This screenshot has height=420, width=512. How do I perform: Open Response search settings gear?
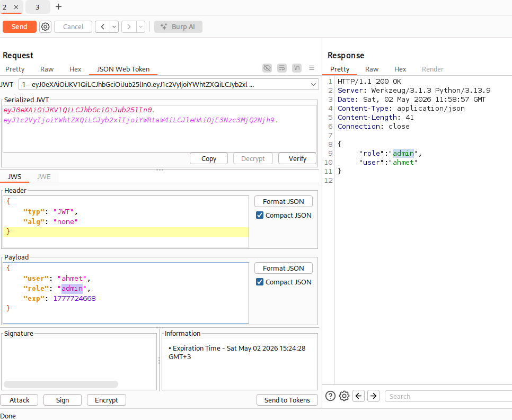(x=344, y=396)
